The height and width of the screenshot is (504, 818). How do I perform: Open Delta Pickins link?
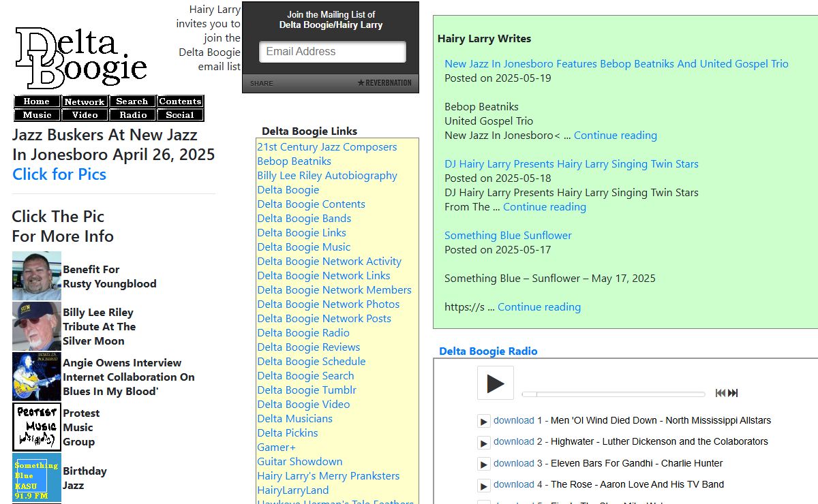tap(287, 433)
